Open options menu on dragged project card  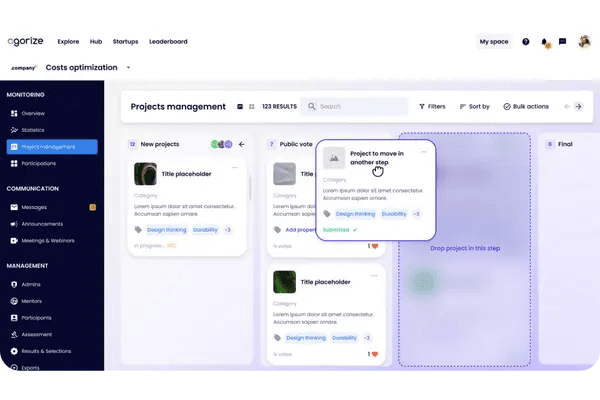point(424,152)
